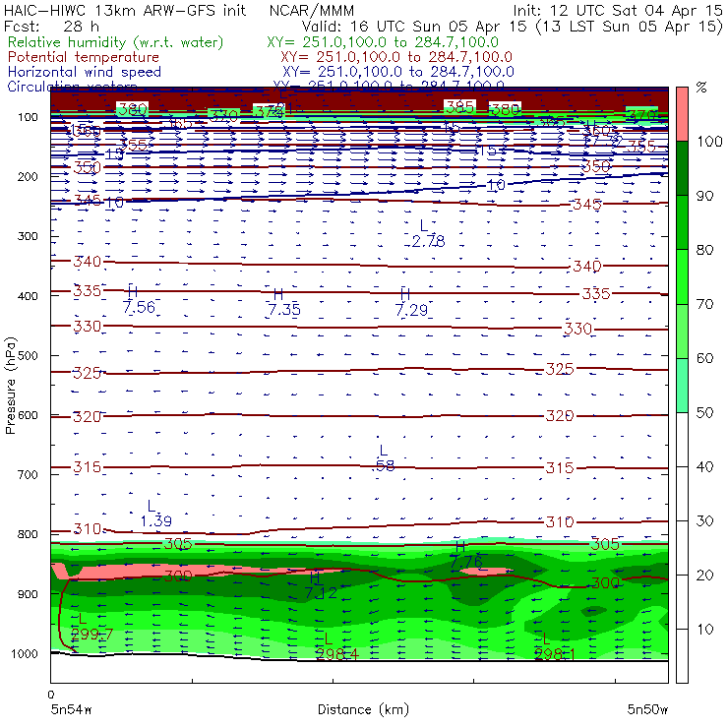Pick the light aqua-green 50–60% color bar segment
The width and height of the screenshot is (728, 728).
[682, 386]
